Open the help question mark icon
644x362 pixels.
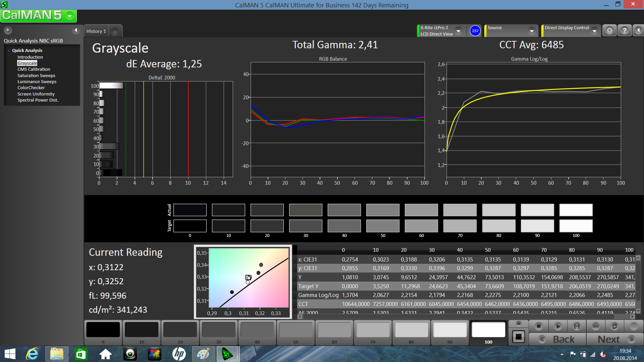coord(625,31)
